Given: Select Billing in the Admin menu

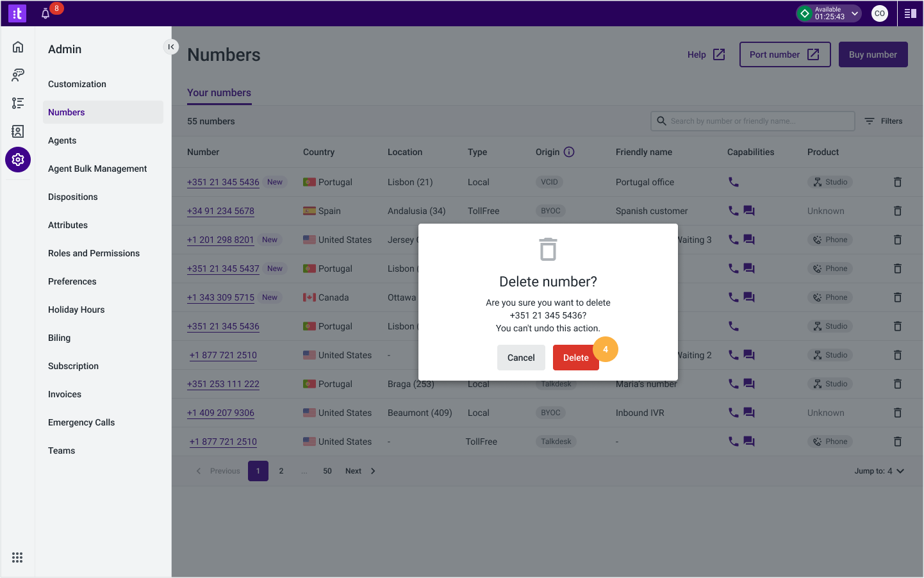Looking at the screenshot, I should (x=59, y=338).
